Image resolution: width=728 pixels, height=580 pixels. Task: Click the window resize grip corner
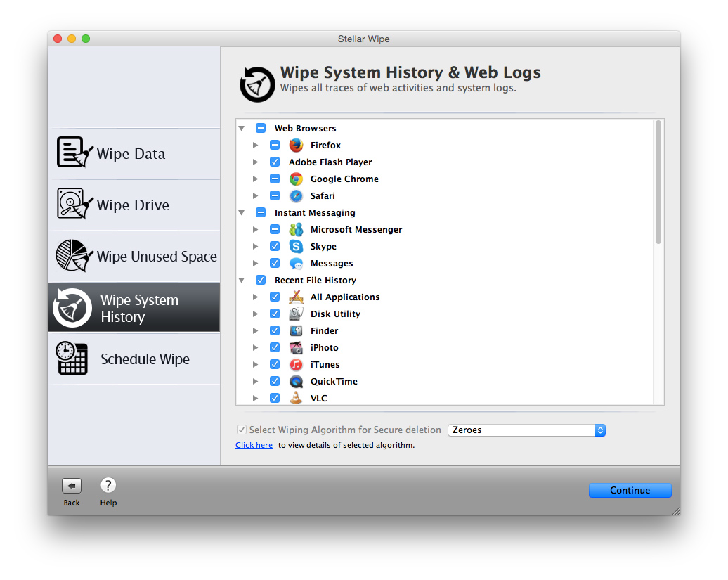(x=676, y=511)
